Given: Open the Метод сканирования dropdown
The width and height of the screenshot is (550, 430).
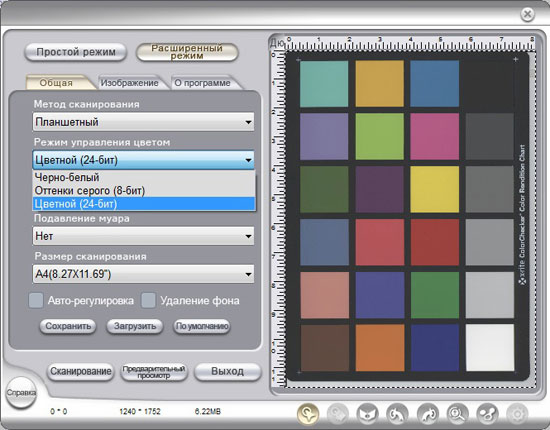Looking at the screenshot, I should 143,122.
